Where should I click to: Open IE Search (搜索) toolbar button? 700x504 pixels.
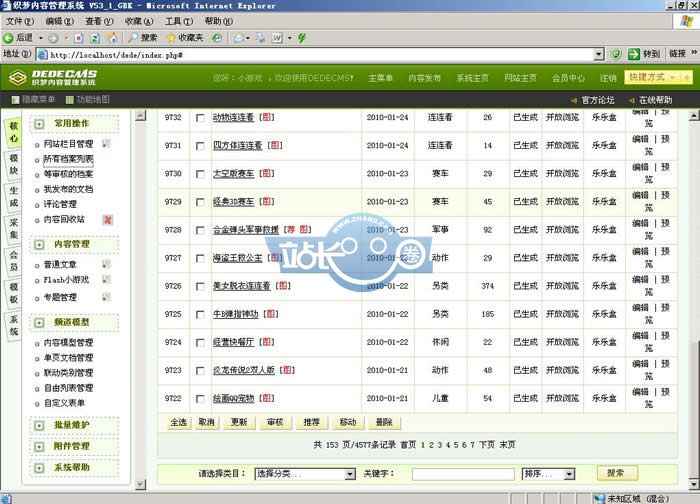click(x=143, y=38)
